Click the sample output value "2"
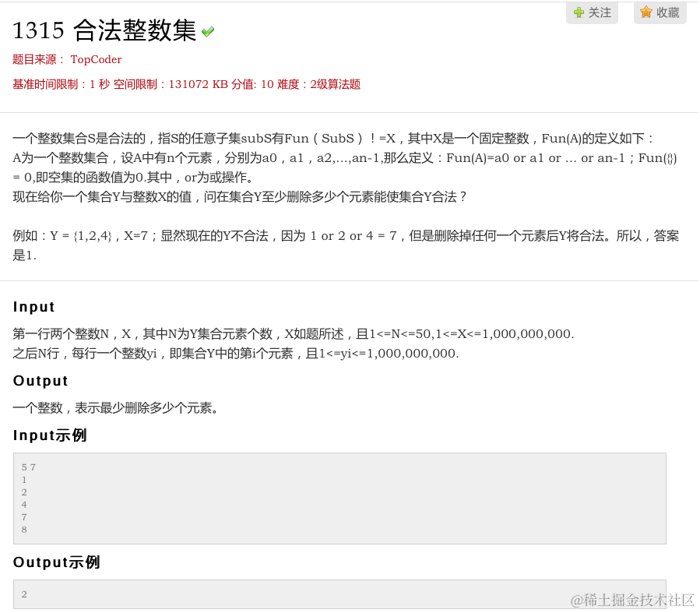 pos(24,594)
